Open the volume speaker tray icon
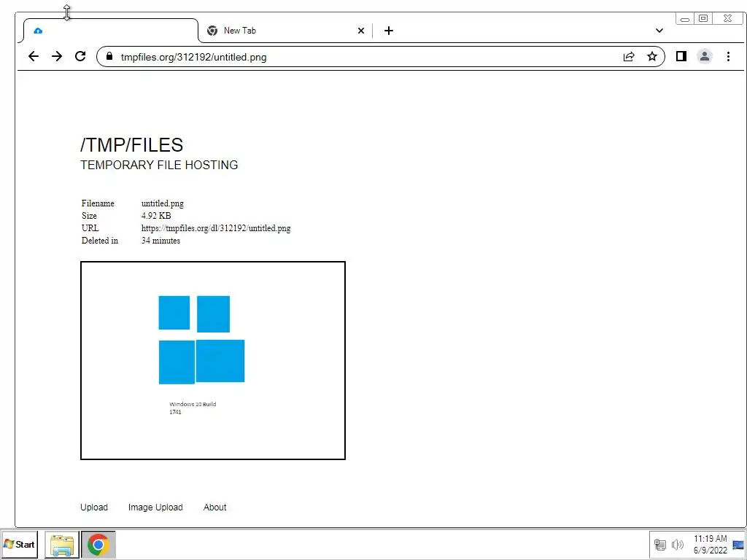This screenshot has height=560, width=747. [x=677, y=544]
